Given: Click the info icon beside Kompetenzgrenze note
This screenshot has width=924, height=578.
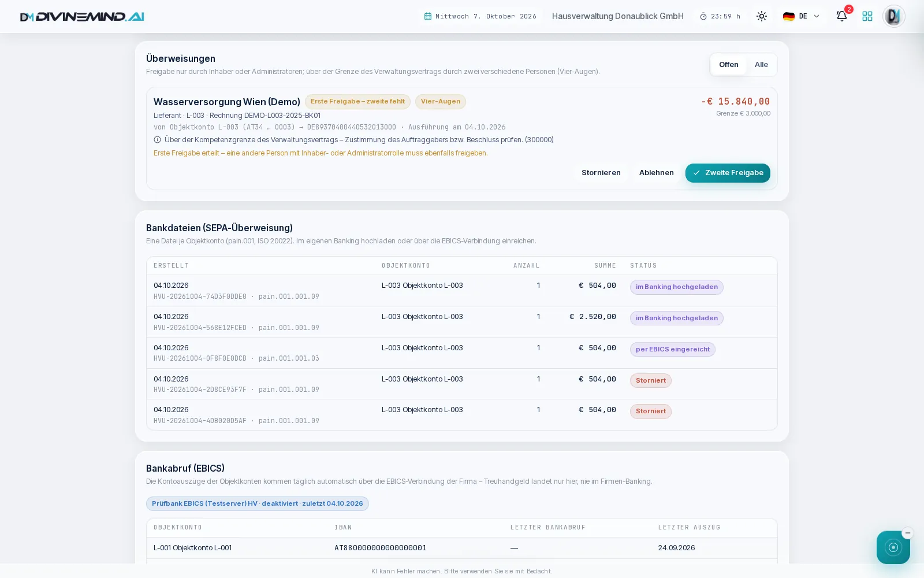Looking at the screenshot, I should [157, 140].
